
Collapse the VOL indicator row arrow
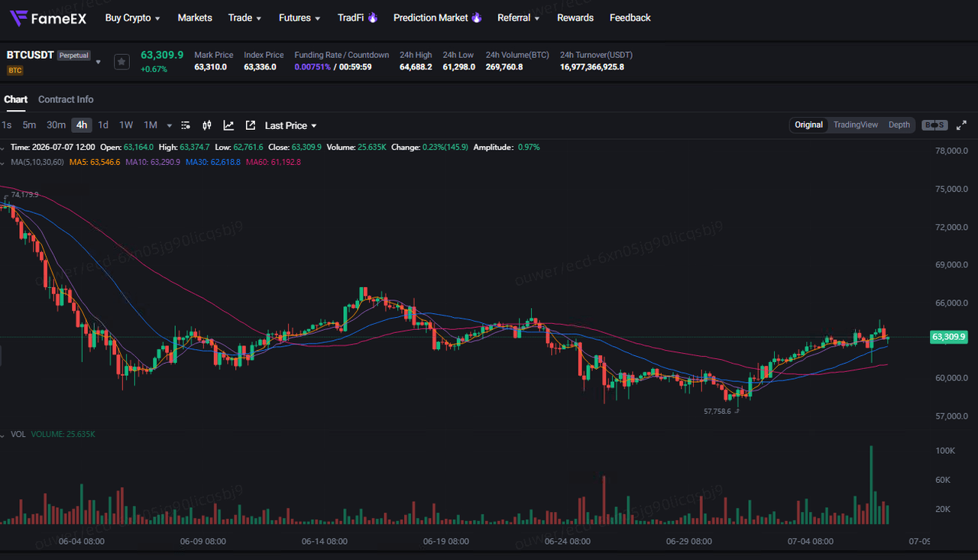pos(2,434)
